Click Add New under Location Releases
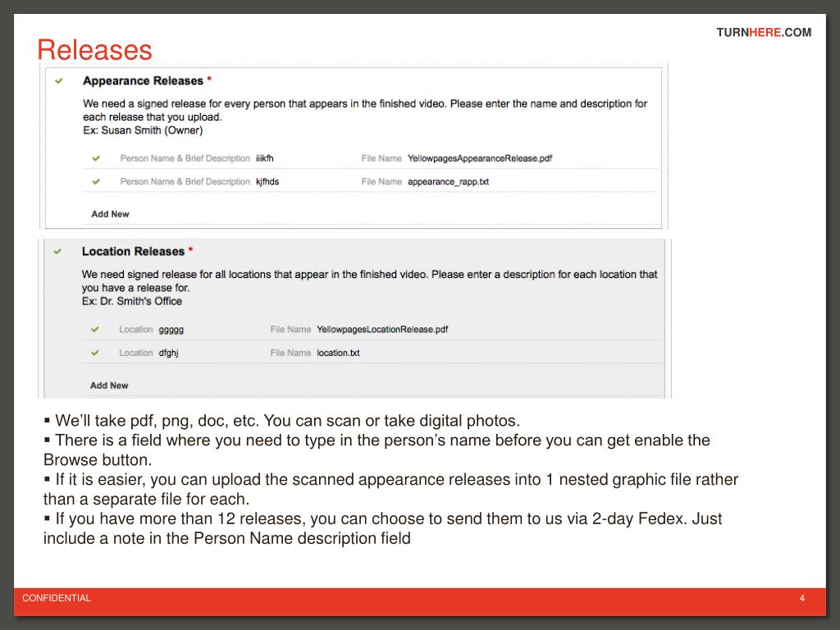Viewport: 840px width, 630px height. 109,386
